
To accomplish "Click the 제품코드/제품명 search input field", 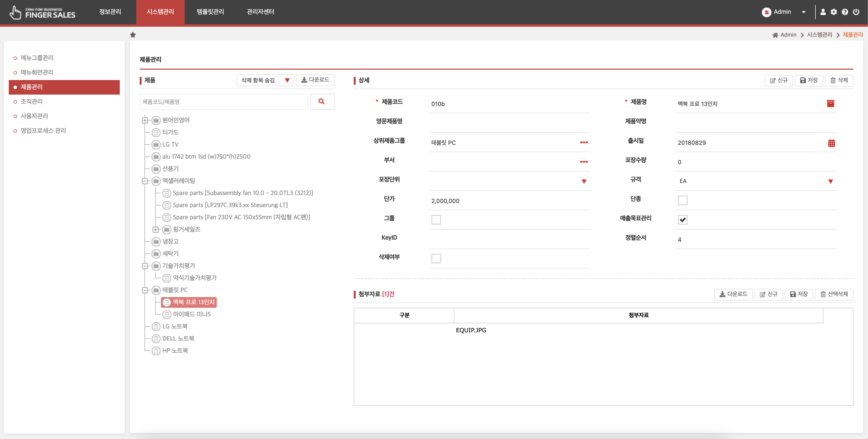I will tap(223, 102).
